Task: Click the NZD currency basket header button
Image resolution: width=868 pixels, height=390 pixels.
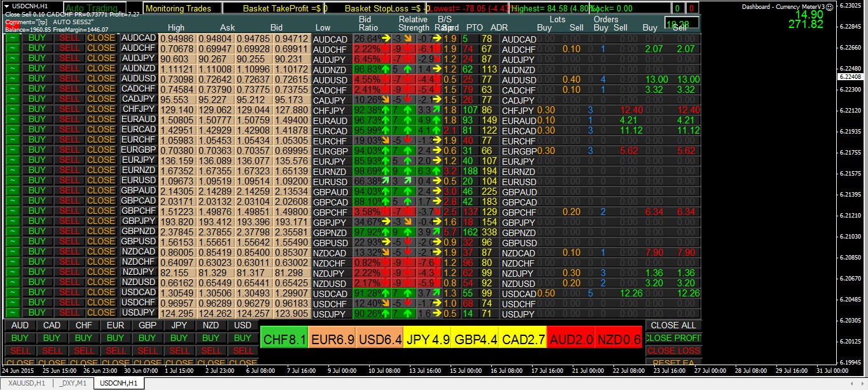Action: 211,325
